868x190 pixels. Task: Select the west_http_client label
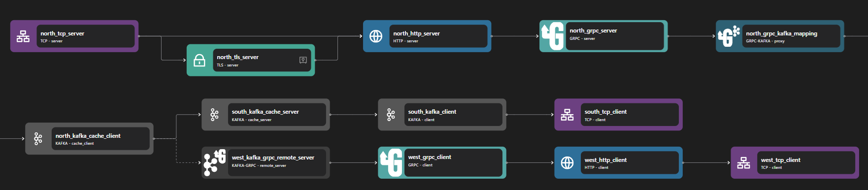605,160
